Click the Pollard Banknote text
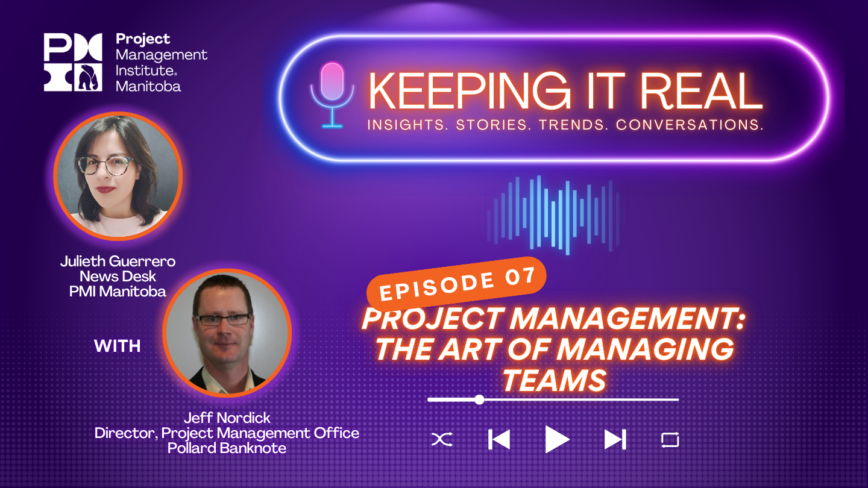This screenshot has width=868, height=488. coord(227,448)
